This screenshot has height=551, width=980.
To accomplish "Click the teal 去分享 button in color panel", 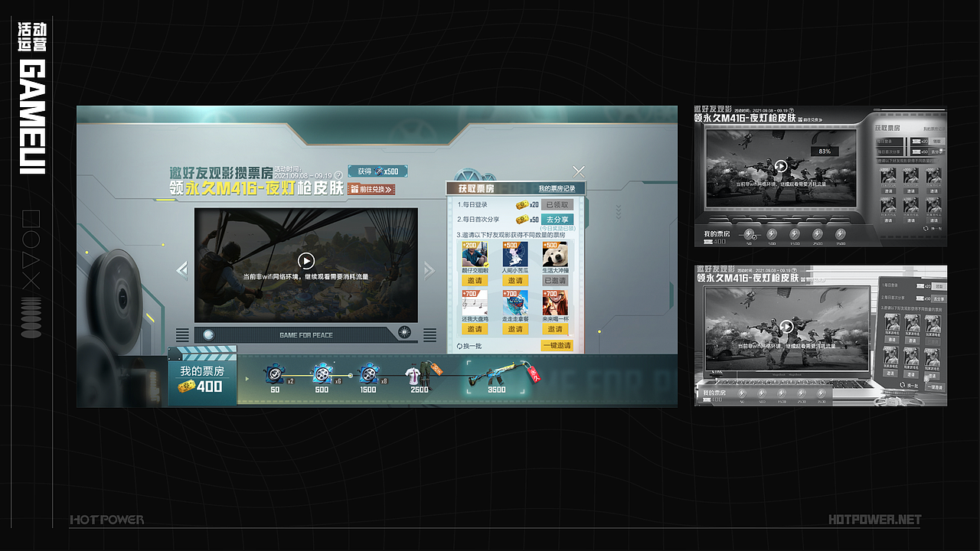I will [557, 220].
